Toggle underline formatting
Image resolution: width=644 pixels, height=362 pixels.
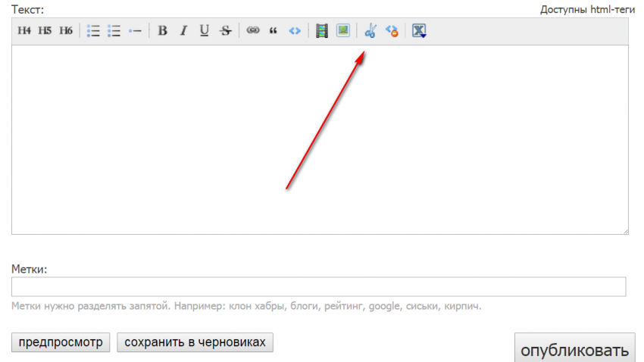(x=204, y=31)
